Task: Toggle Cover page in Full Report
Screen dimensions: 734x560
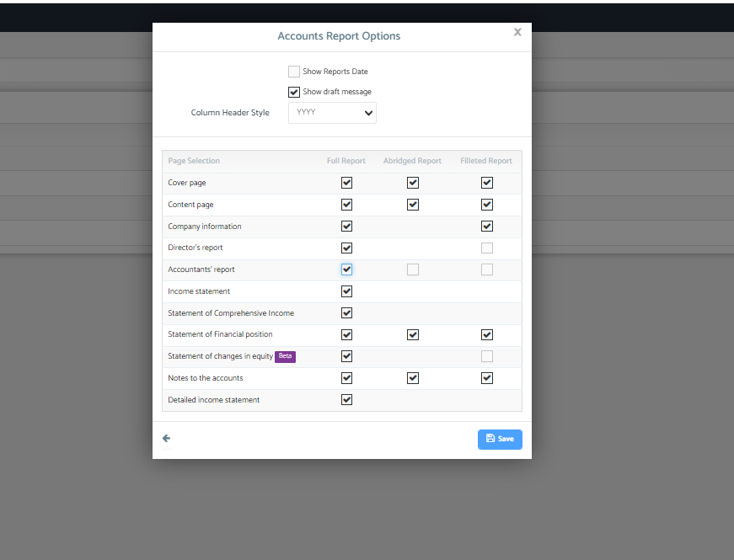Action: coord(346,183)
